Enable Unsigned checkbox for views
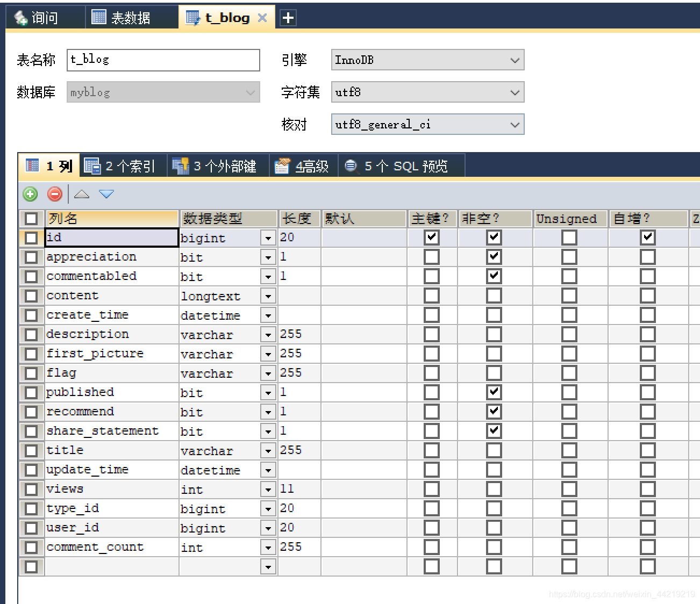 coord(569,489)
